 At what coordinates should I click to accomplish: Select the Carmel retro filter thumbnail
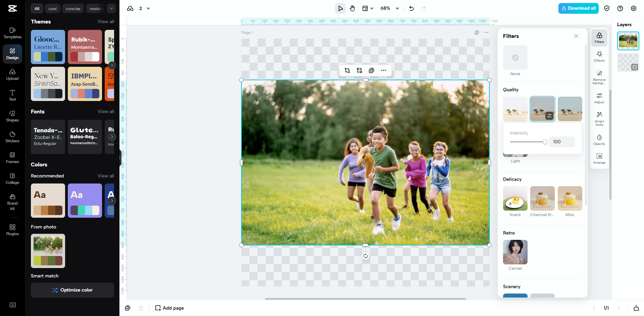(x=515, y=252)
